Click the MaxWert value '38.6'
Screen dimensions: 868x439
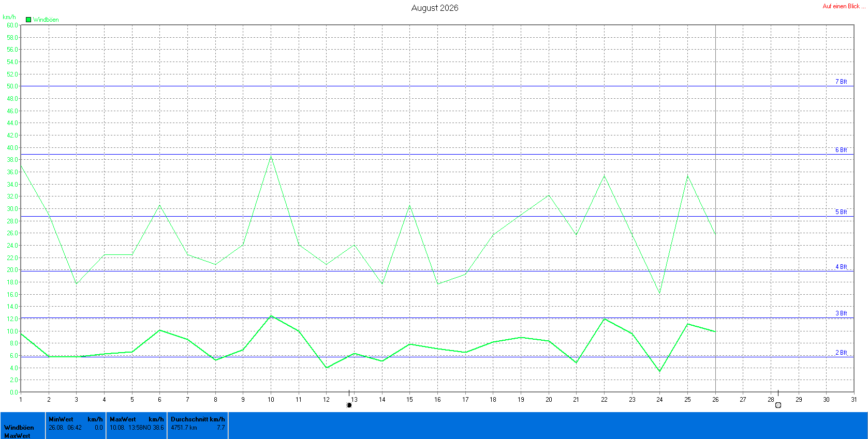tap(158, 428)
